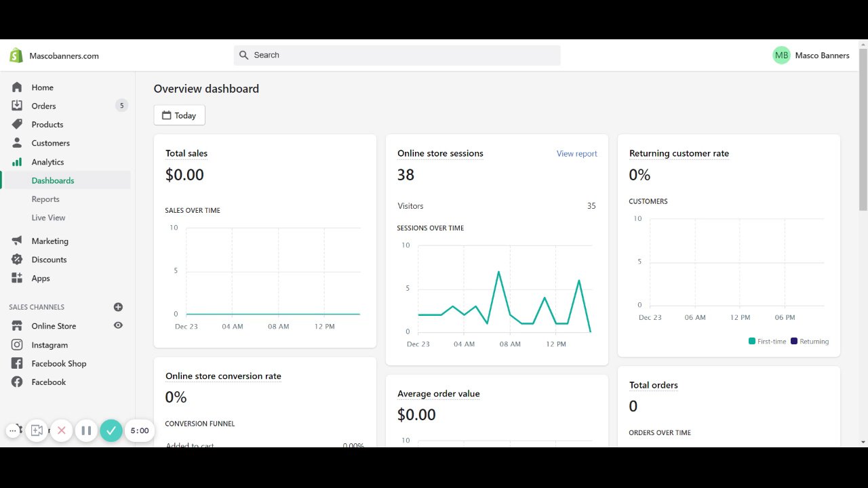Image resolution: width=868 pixels, height=488 pixels.
Task: Go to Reports under Analytics
Action: click(45, 199)
